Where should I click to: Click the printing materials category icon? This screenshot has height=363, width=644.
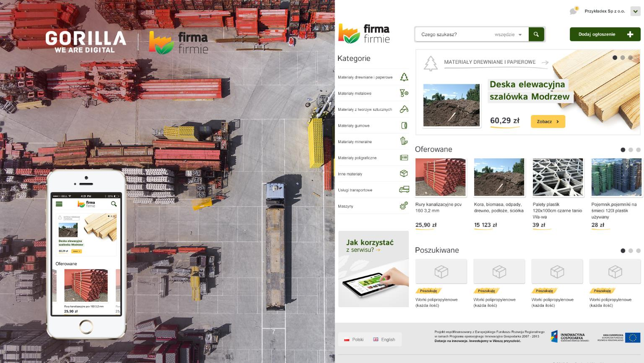[x=404, y=157]
